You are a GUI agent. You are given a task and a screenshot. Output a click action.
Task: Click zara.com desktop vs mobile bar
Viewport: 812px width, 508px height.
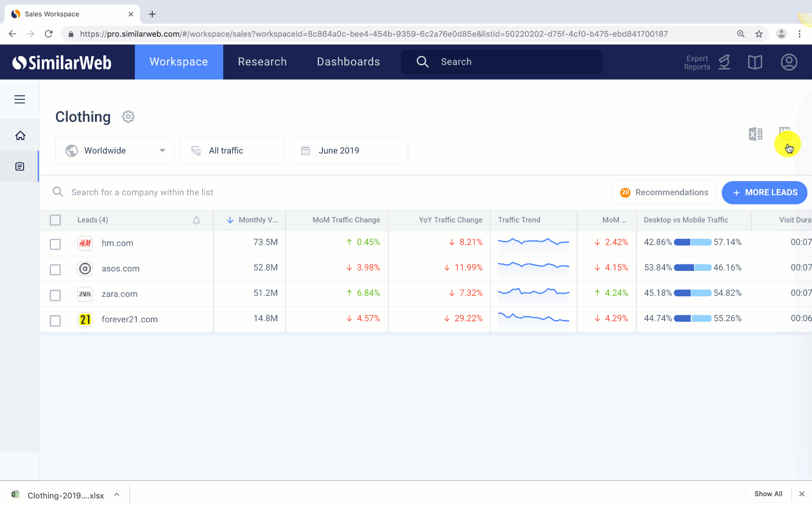coord(693,293)
